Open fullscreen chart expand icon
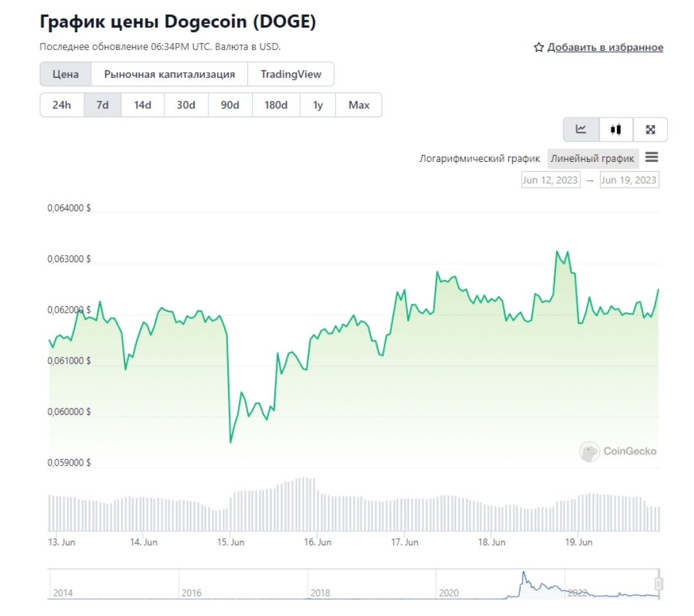This screenshot has height=616, width=694. click(650, 129)
